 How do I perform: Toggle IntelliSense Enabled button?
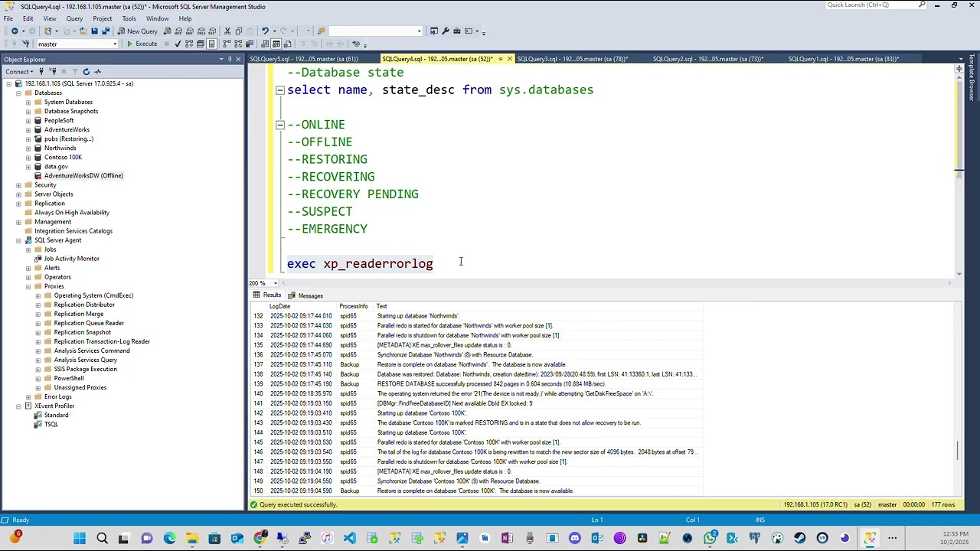point(211,44)
